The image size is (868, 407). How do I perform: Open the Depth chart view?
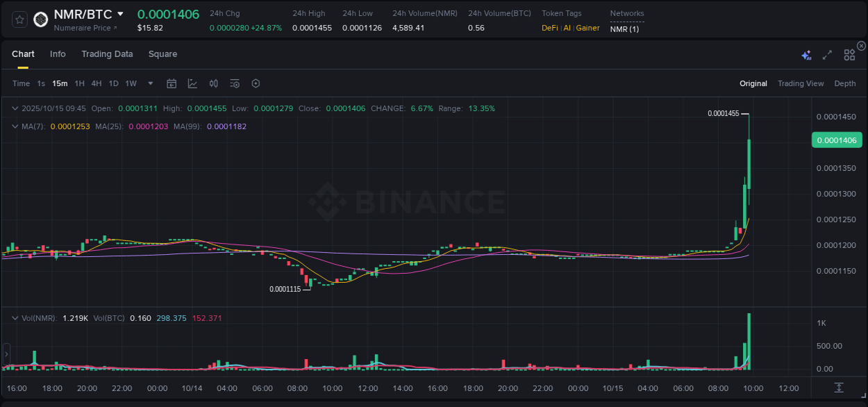[x=845, y=83]
